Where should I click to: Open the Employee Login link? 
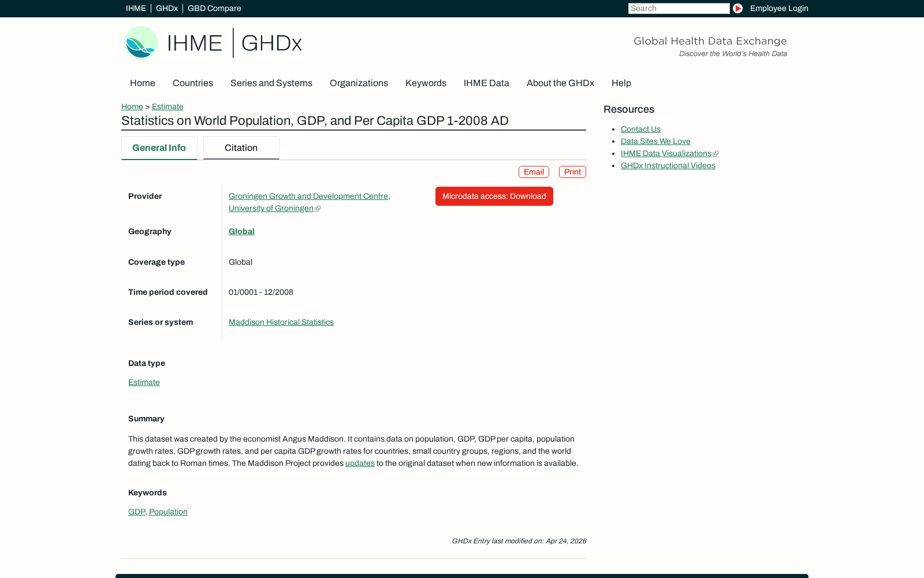click(x=779, y=8)
